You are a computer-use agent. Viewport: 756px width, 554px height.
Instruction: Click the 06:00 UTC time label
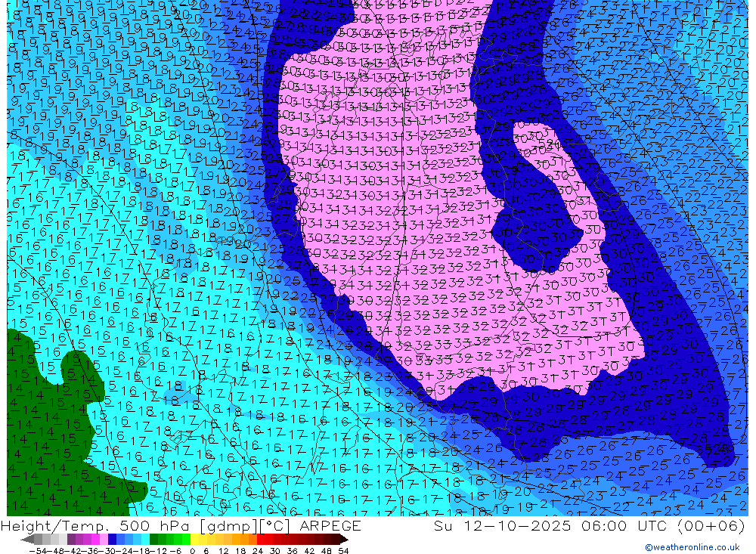[626, 525]
